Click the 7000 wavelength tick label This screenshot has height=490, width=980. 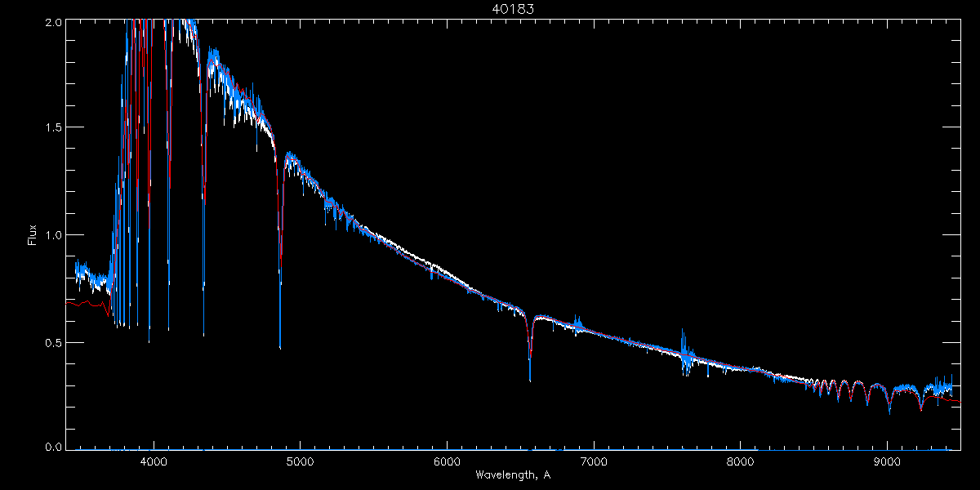tap(594, 461)
